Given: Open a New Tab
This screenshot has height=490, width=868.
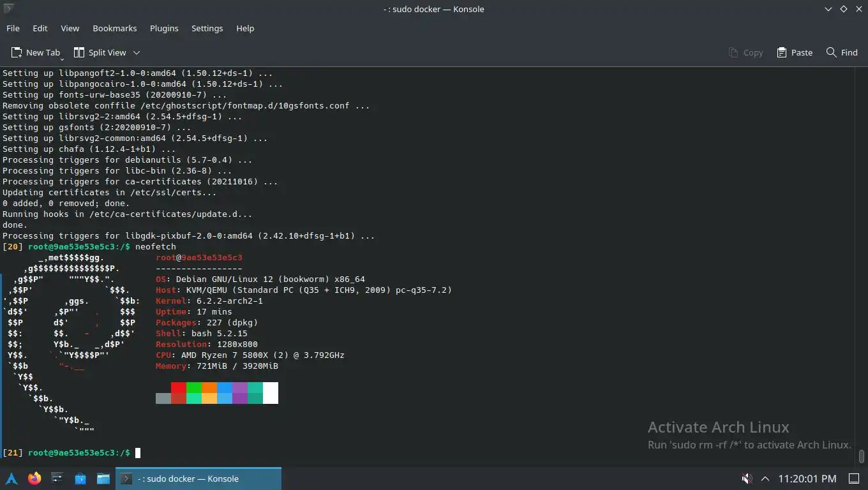Looking at the screenshot, I should tap(36, 52).
